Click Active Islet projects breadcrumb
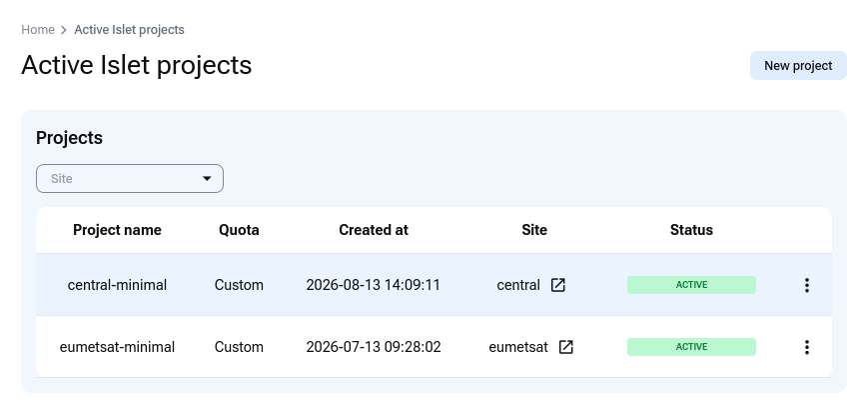868x405 pixels. tap(129, 29)
